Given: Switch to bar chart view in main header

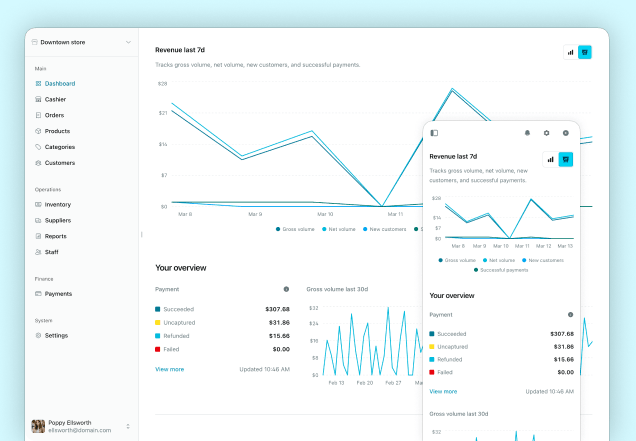Looking at the screenshot, I should [571, 52].
